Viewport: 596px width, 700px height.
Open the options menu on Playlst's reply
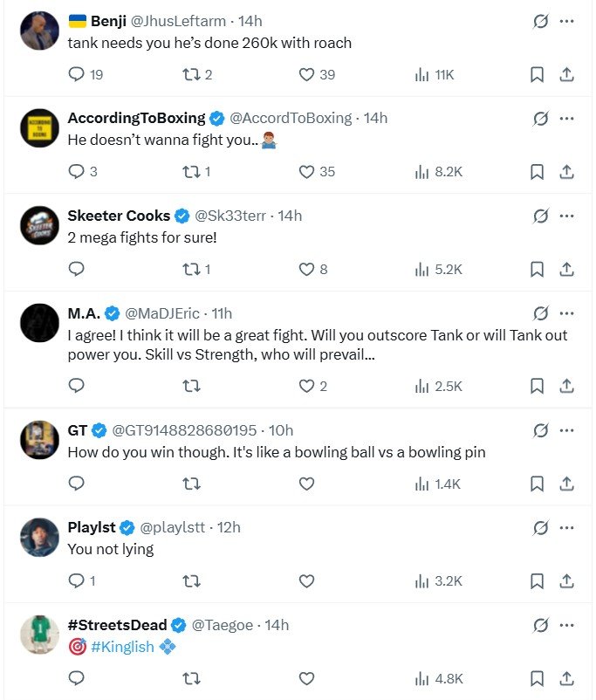pos(567,525)
